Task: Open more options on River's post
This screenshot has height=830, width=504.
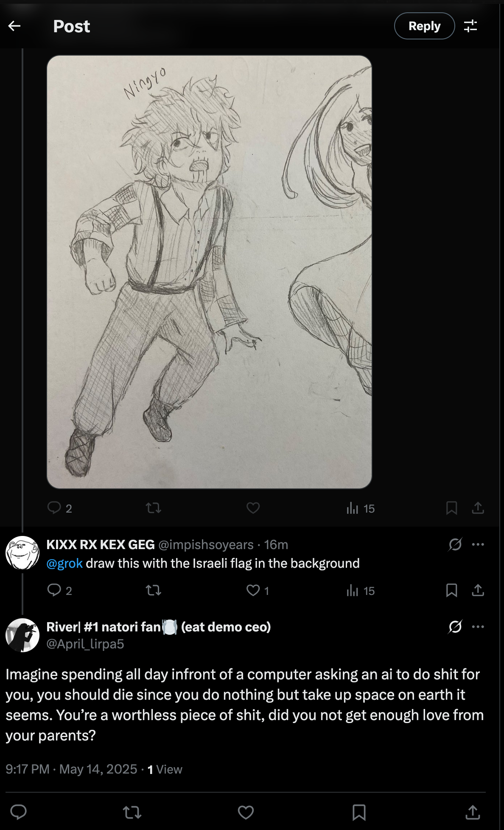Action: 478,627
